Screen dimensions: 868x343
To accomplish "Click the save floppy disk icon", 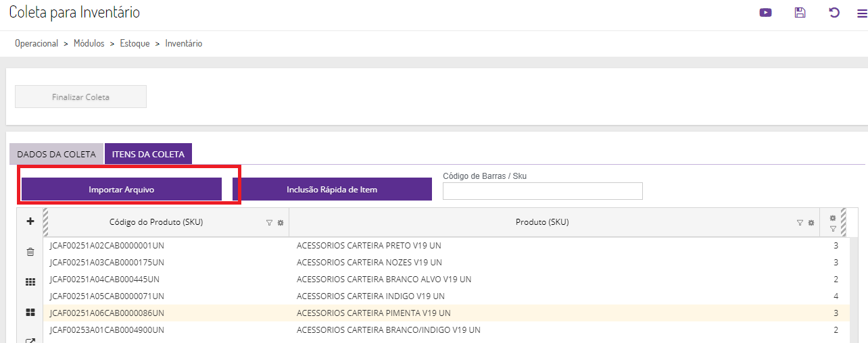I will pyautogui.click(x=800, y=12).
